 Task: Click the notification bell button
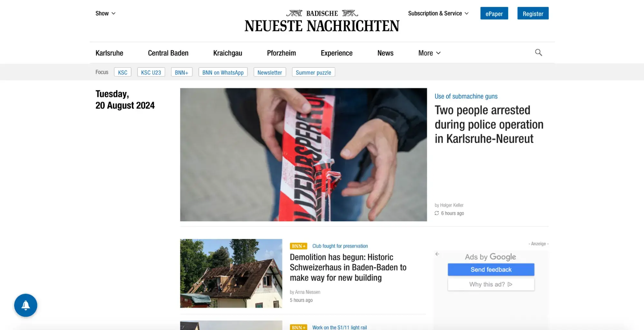pos(26,305)
